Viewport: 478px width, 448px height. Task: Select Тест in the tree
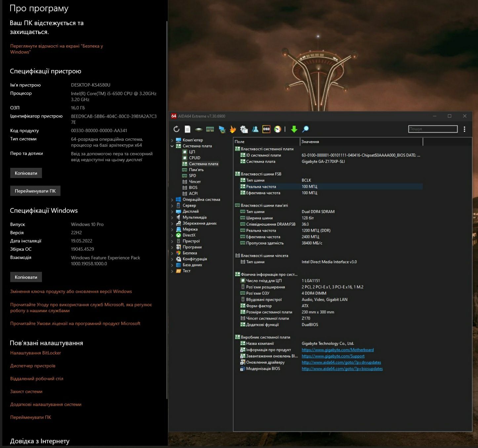pyautogui.click(x=186, y=271)
